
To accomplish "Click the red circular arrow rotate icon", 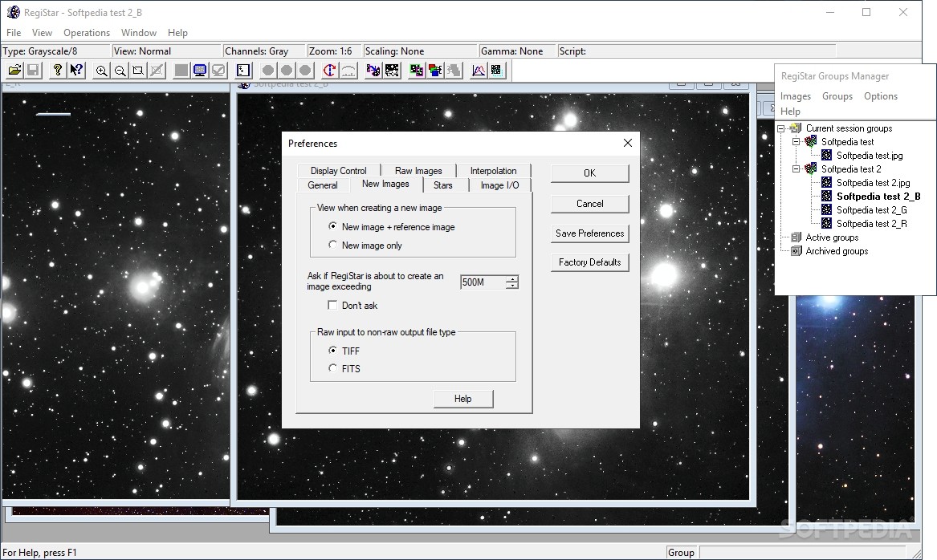I will [x=329, y=71].
